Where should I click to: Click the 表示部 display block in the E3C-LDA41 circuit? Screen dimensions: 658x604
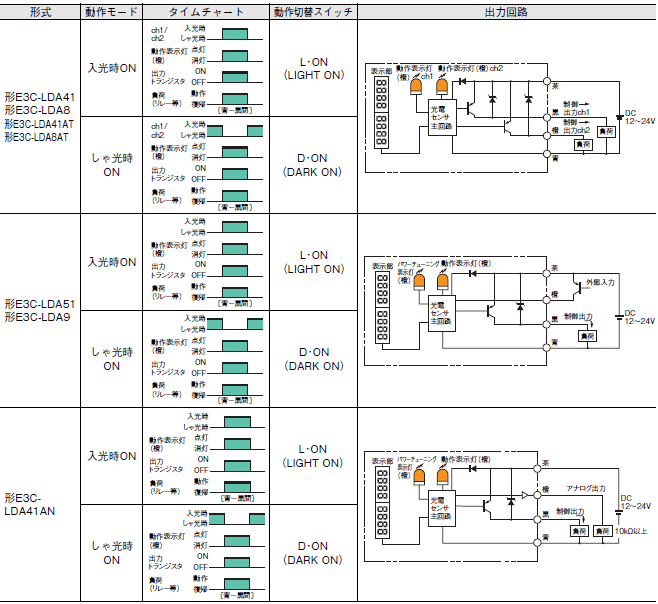click(x=381, y=112)
